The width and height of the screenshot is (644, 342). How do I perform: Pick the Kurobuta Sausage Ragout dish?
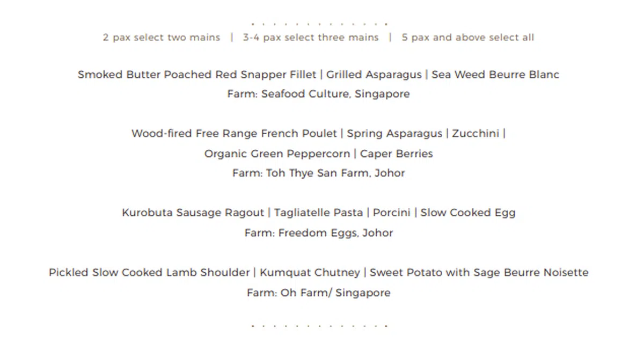click(x=193, y=213)
